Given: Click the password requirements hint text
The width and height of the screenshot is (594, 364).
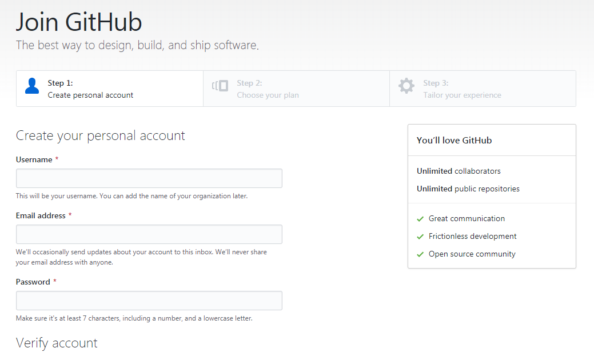Looking at the screenshot, I should pyautogui.click(x=134, y=318).
